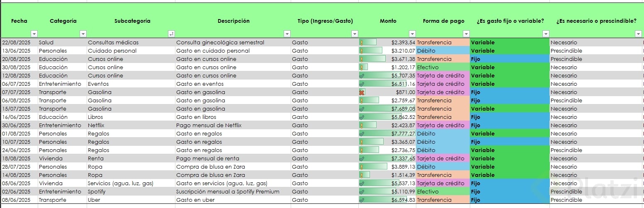The height and width of the screenshot is (208, 644).
Task: Open the sorted Subcategoría filter button
Action: [171, 34]
